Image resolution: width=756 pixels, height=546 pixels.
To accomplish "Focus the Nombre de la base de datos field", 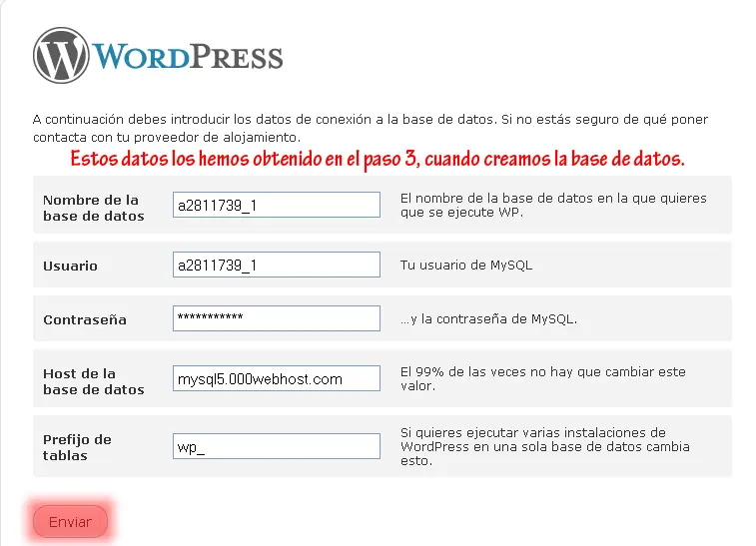I will click(277, 205).
